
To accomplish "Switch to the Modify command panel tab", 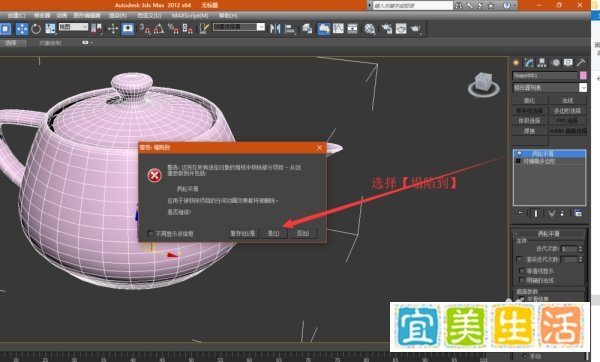I will point(529,63).
